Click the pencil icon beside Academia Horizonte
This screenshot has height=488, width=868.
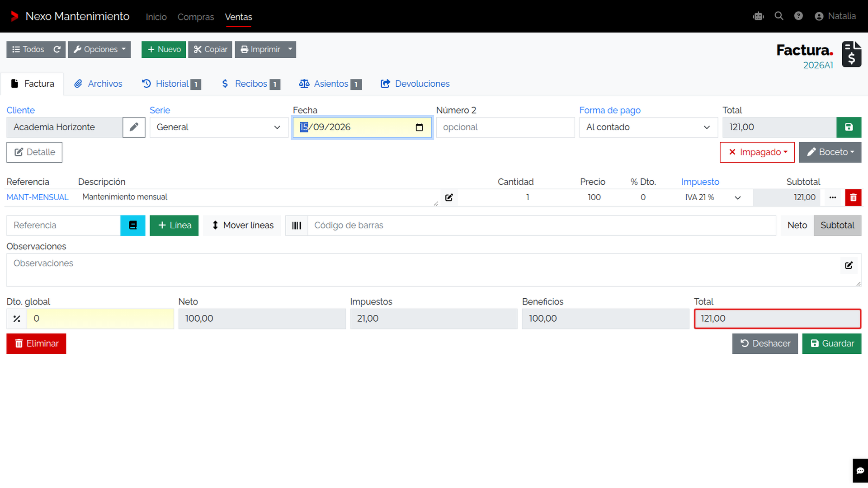coord(134,127)
